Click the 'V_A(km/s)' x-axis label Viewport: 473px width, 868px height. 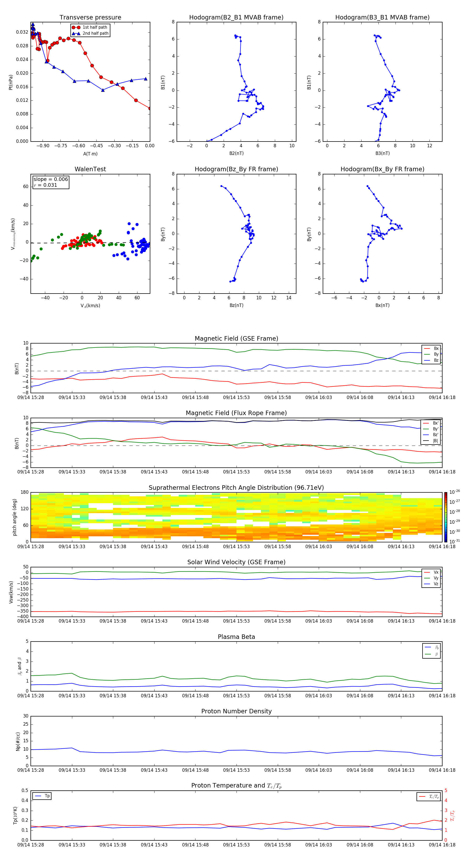pyautogui.click(x=90, y=306)
